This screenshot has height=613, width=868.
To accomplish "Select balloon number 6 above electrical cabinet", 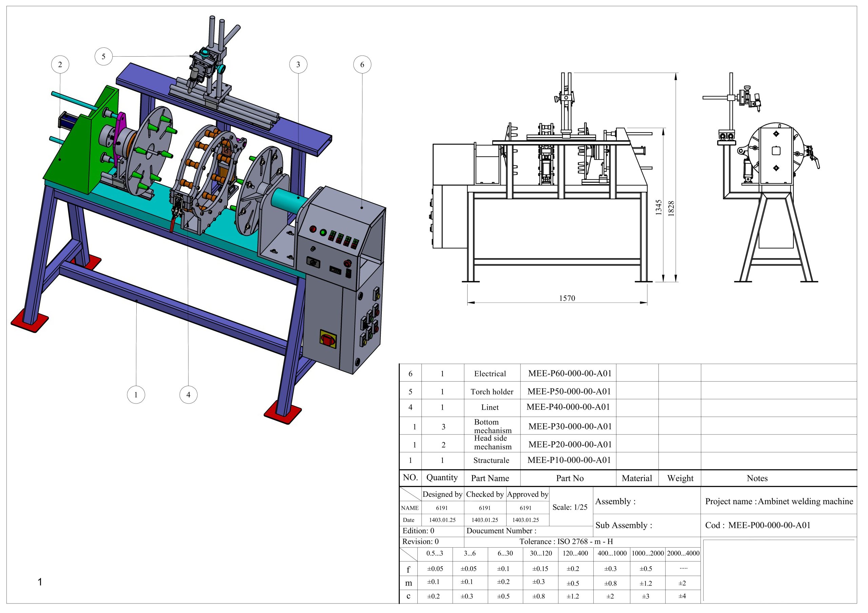I will [x=362, y=65].
